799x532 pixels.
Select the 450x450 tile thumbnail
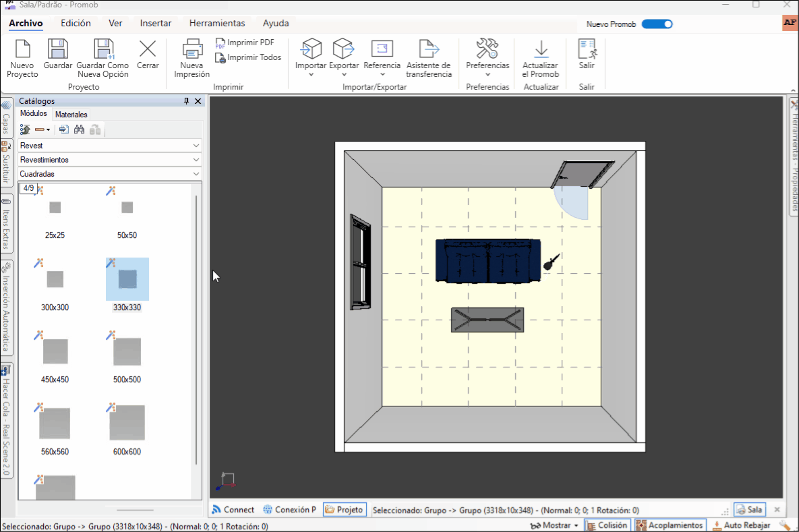pyautogui.click(x=55, y=351)
